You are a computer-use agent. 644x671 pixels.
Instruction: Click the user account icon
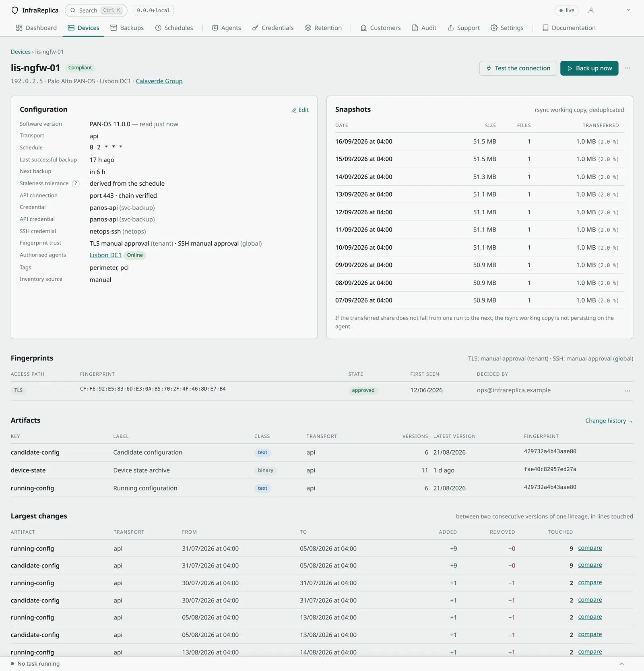(x=591, y=10)
